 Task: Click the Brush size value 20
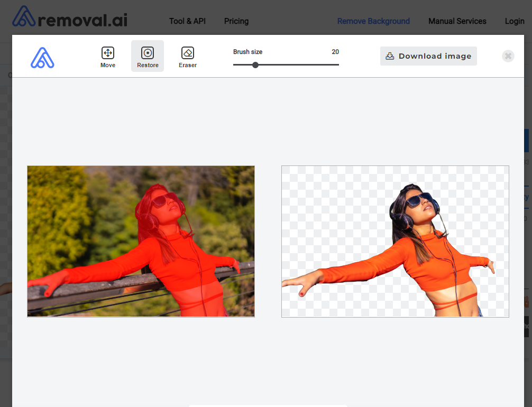(x=335, y=52)
